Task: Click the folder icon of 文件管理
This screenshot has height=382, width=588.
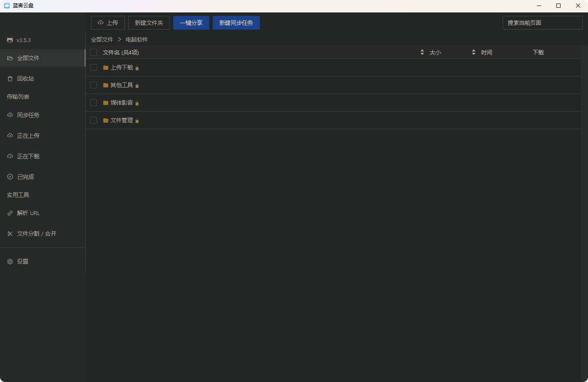Action: (106, 120)
